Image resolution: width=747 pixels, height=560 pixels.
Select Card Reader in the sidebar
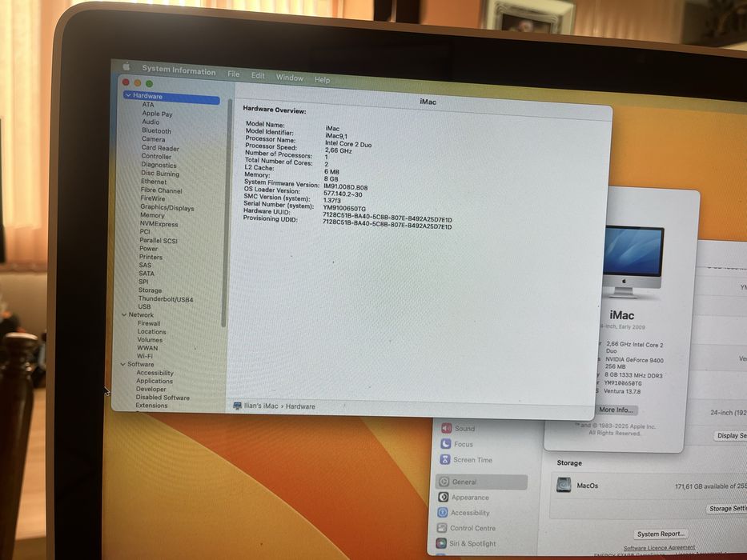click(x=160, y=148)
